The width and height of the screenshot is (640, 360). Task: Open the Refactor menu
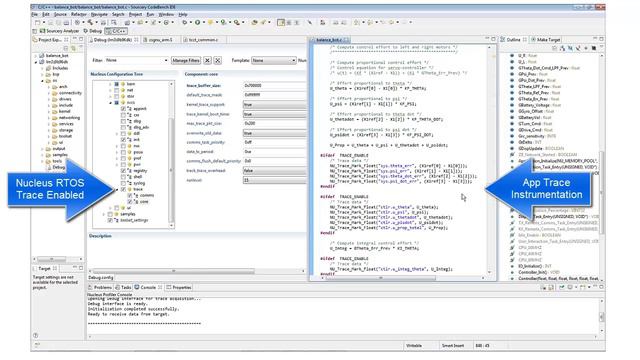(79, 14)
